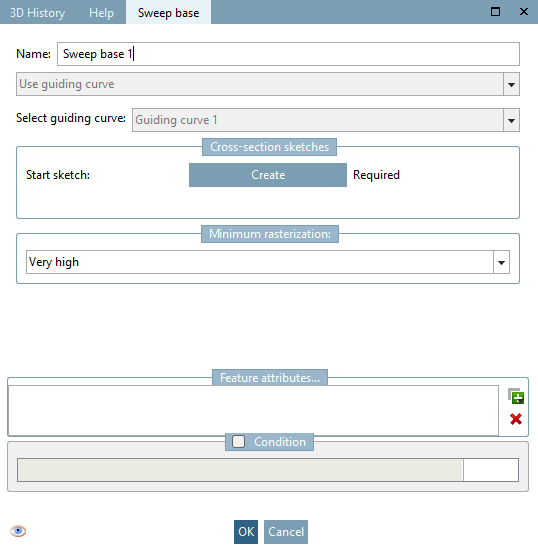Click the Minimum rasterization group header

(x=270, y=234)
